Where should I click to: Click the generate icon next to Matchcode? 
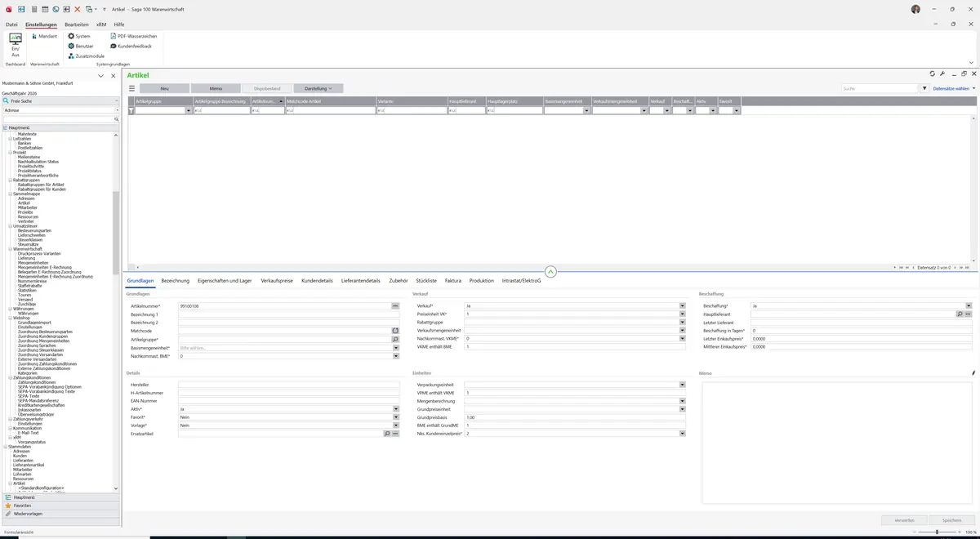tap(395, 331)
